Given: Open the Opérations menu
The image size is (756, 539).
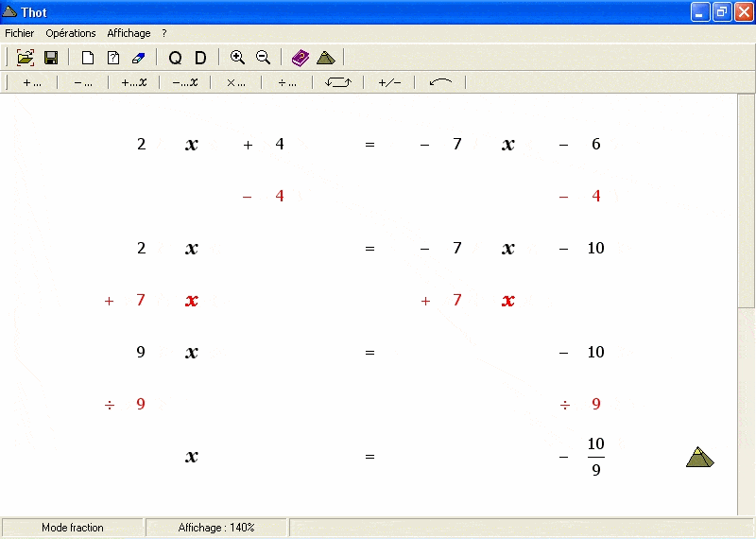Looking at the screenshot, I should [x=71, y=33].
